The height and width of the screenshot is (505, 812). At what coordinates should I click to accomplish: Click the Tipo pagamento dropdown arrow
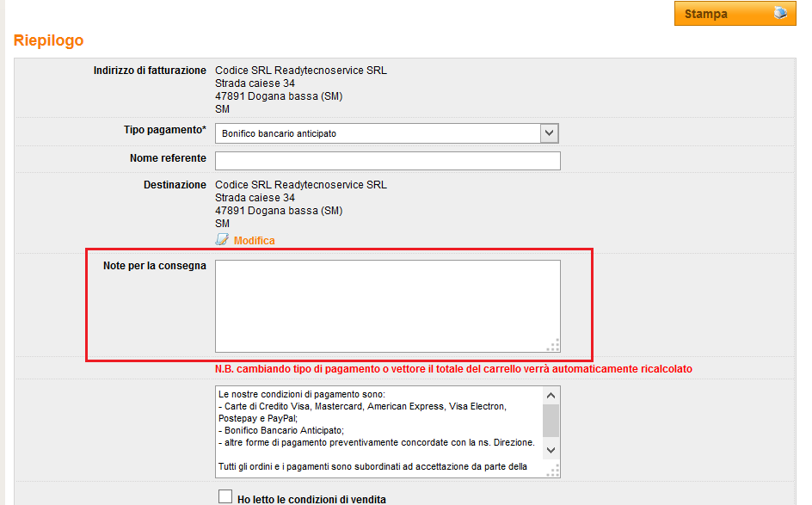point(549,133)
